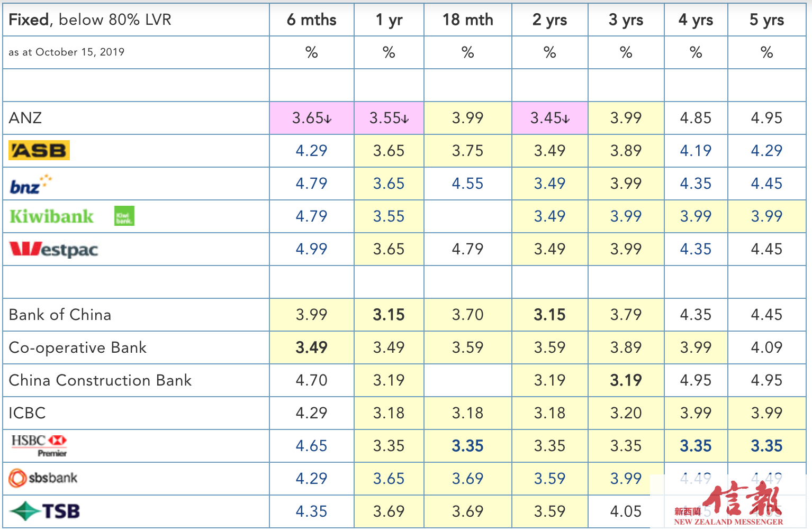812x531 pixels.
Task: Open TSB's 6 month rate 4.35
Action: [312, 511]
